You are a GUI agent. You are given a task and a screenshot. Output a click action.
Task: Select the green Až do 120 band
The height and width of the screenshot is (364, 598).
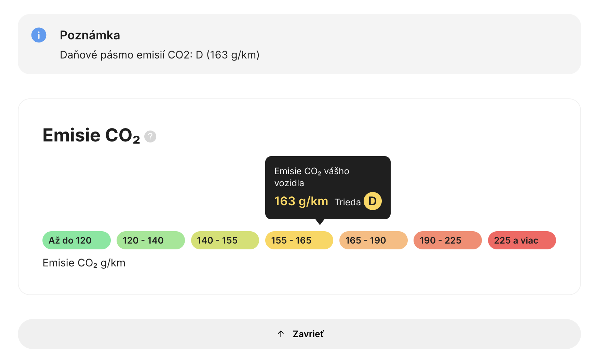76,240
